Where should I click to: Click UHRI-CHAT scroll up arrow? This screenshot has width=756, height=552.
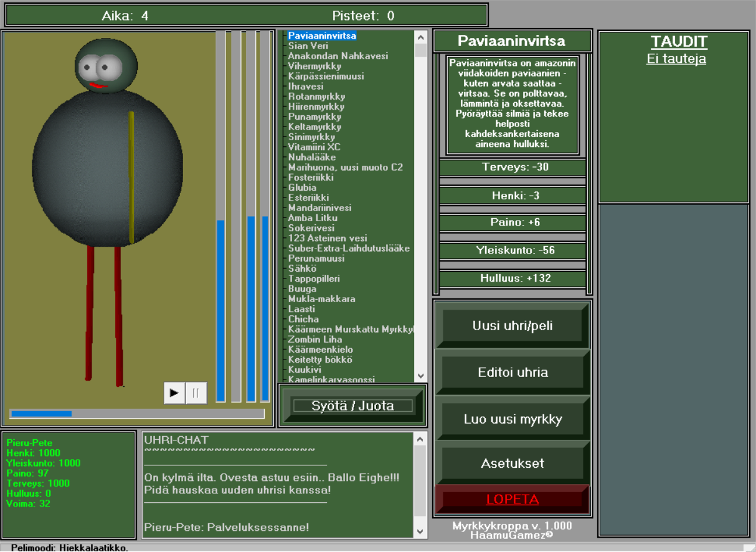420,439
